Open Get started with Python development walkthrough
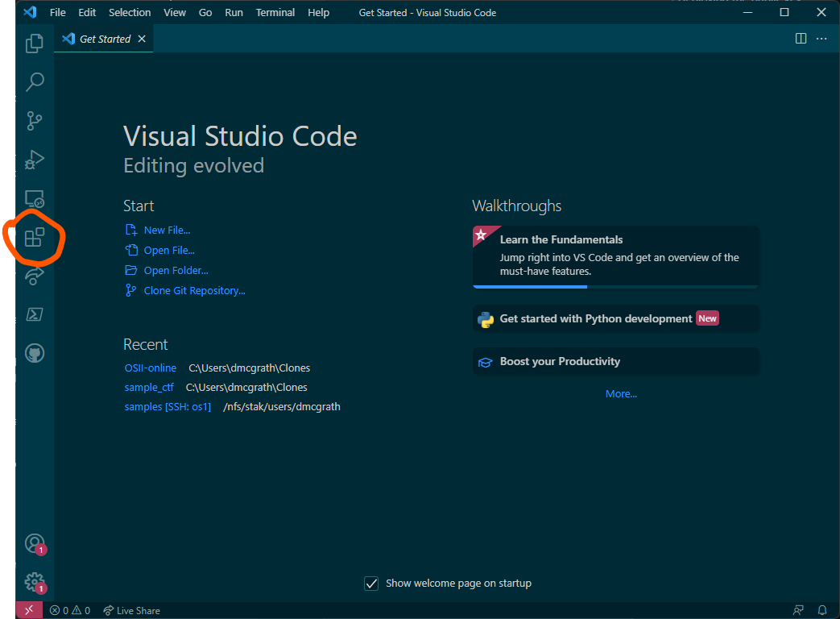The width and height of the screenshot is (840, 619). 615,318
